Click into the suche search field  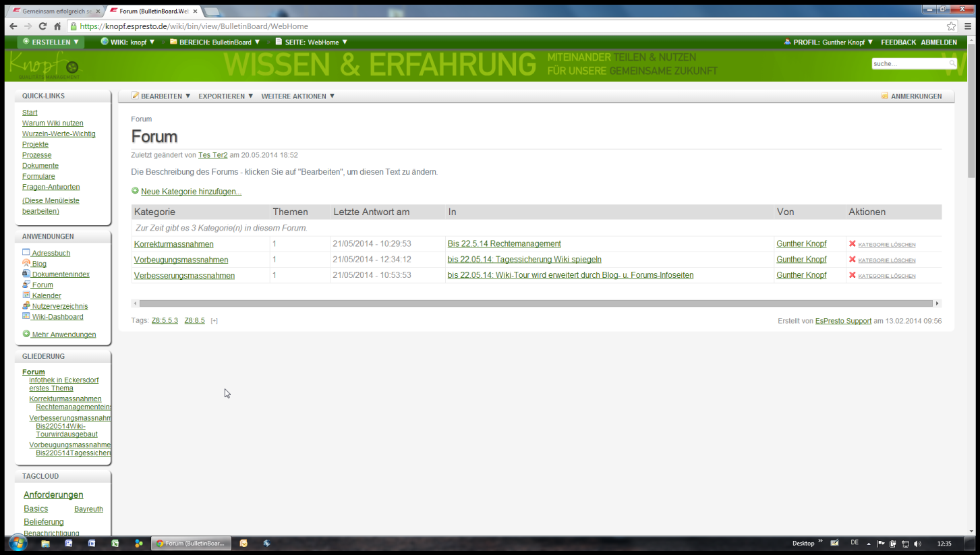click(x=909, y=63)
